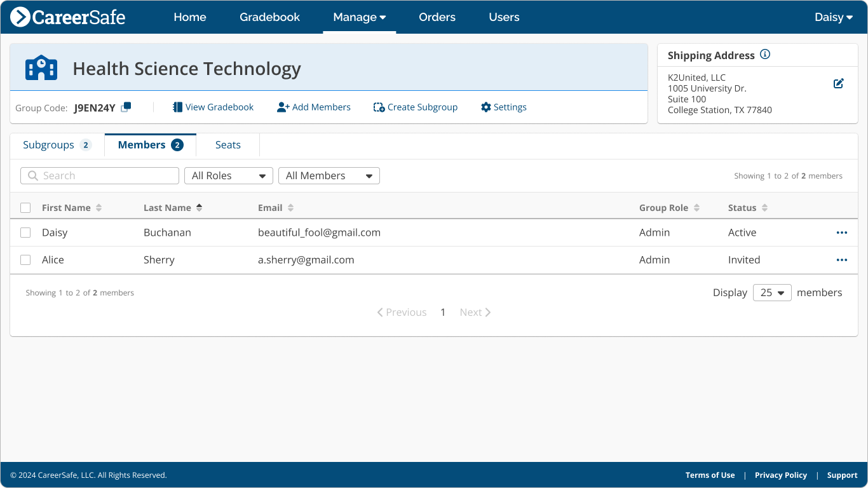This screenshot has height=488, width=868.
Task: Switch to the Subgroups tab
Action: point(48,145)
